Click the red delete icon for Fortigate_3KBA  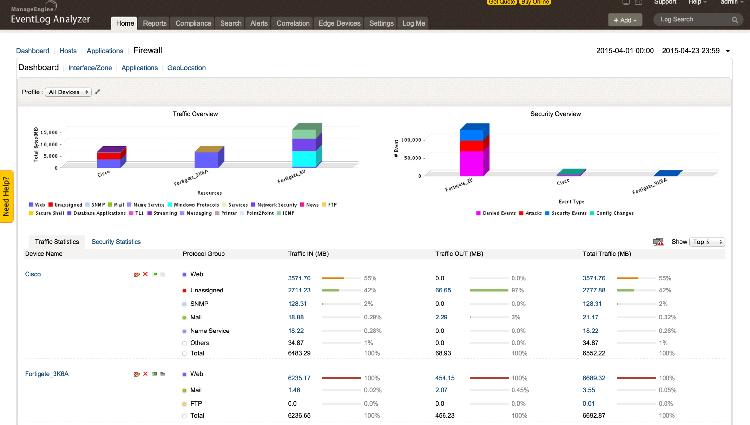(x=145, y=375)
